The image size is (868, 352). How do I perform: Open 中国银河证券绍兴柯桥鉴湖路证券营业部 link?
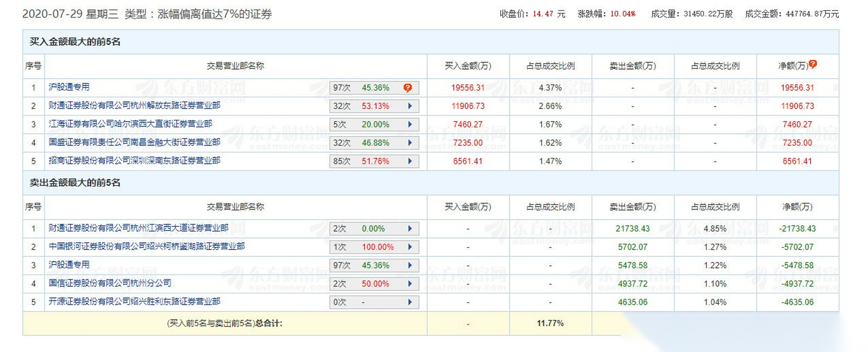coord(147,246)
